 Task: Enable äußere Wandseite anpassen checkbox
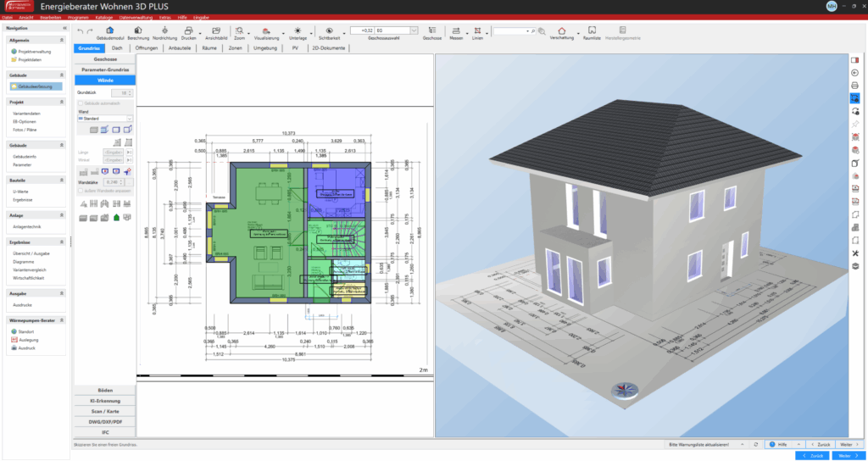[81, 190]
